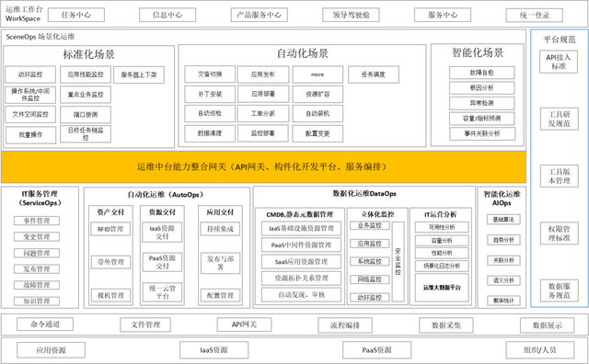
Task: Open the 任务中心 box in WorkSpace row
Action: pyautogui.click(x=75, y=15)
